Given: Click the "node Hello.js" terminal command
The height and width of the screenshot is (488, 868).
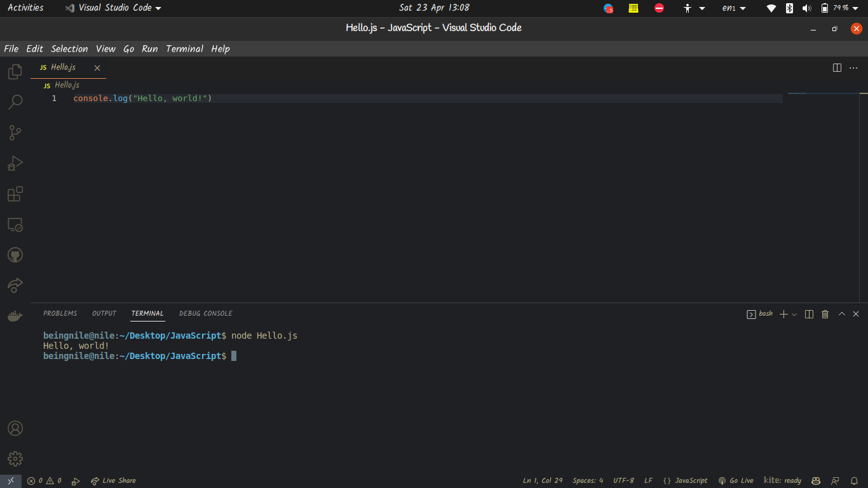Looking at the screenshot, I should point(264,335).
